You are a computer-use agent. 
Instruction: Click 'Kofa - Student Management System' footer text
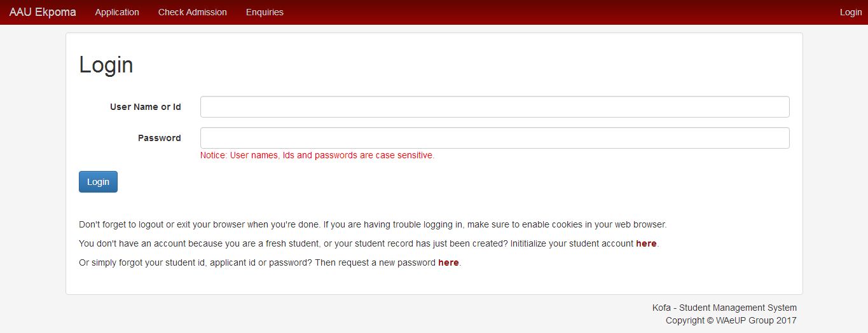(x=724, y=308)
